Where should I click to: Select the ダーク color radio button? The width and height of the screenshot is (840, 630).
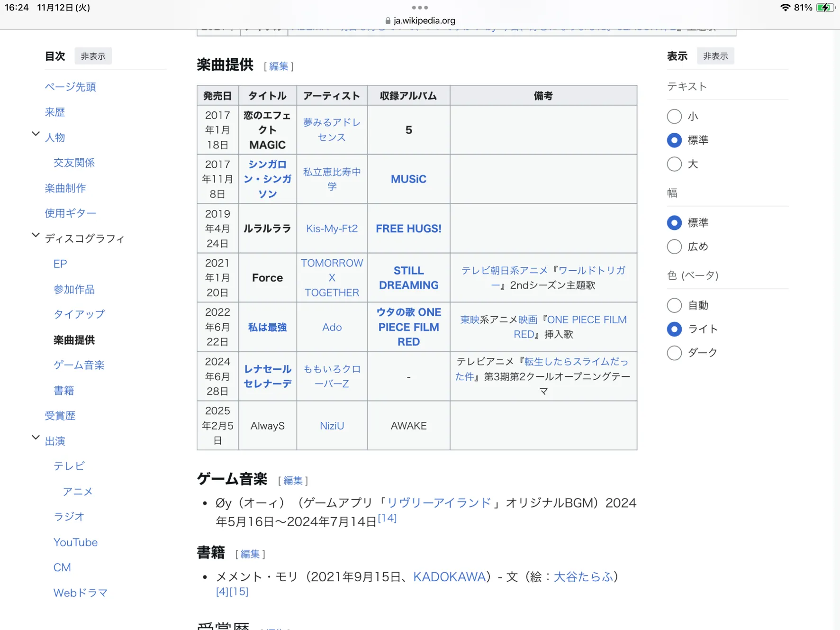click(x=674, y=353)
